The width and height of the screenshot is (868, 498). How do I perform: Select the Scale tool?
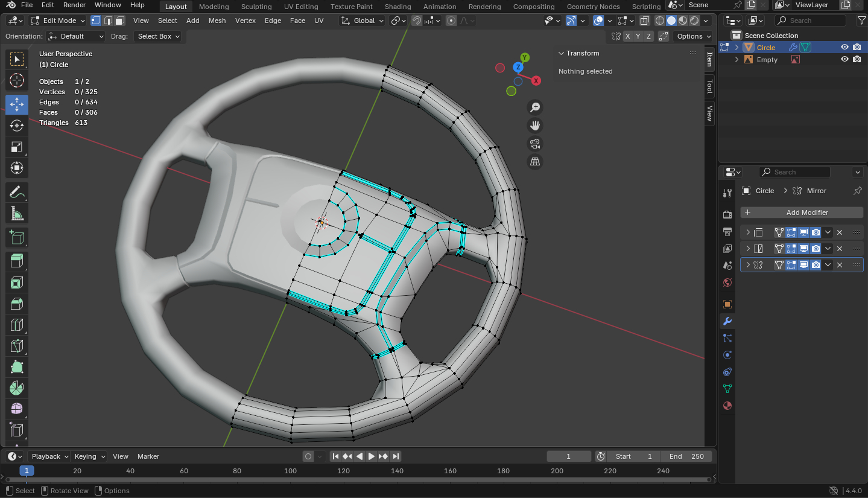[17, 147]
